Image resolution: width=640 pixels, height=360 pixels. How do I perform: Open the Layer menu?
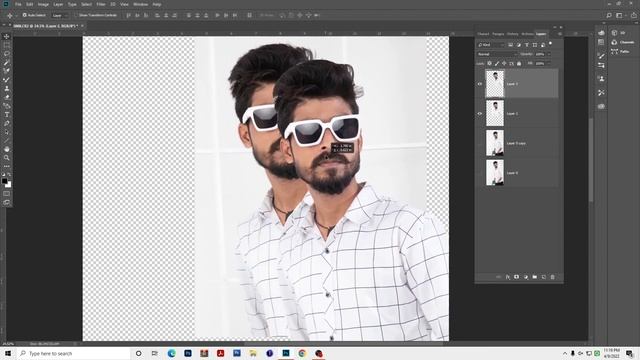(x=58, y=4)
